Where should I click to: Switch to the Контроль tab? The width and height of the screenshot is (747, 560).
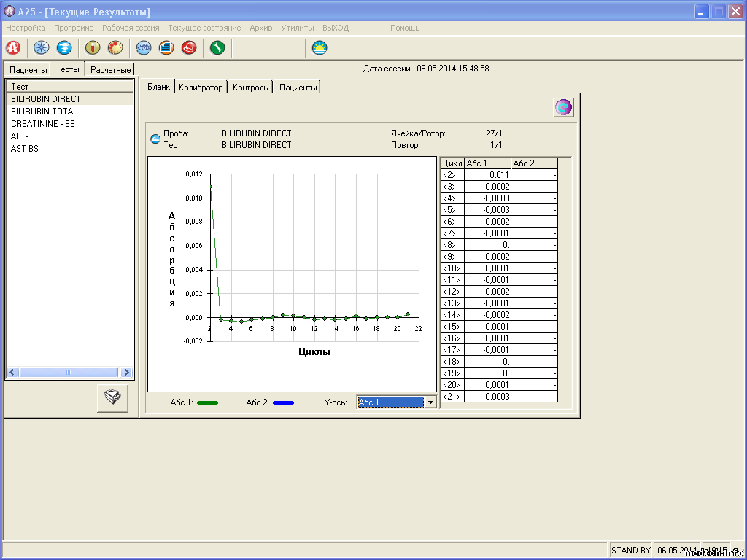click(x=250, y=87)
